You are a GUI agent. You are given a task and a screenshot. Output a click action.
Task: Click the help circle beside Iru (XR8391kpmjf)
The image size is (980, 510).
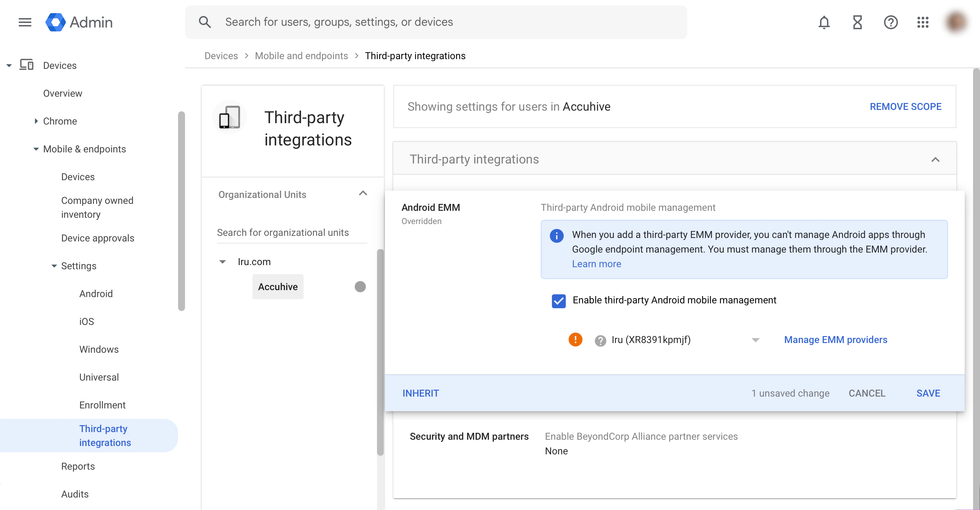tap(600, 340)
